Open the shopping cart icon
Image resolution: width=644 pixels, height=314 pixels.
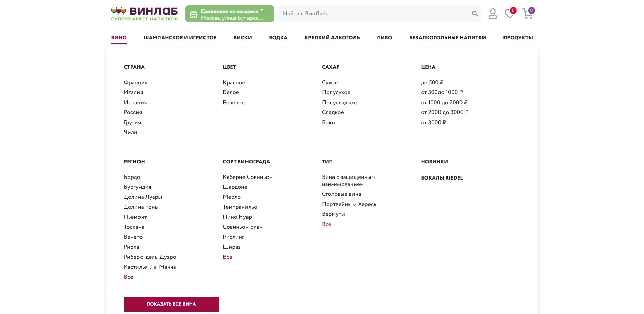click(528, 14)
